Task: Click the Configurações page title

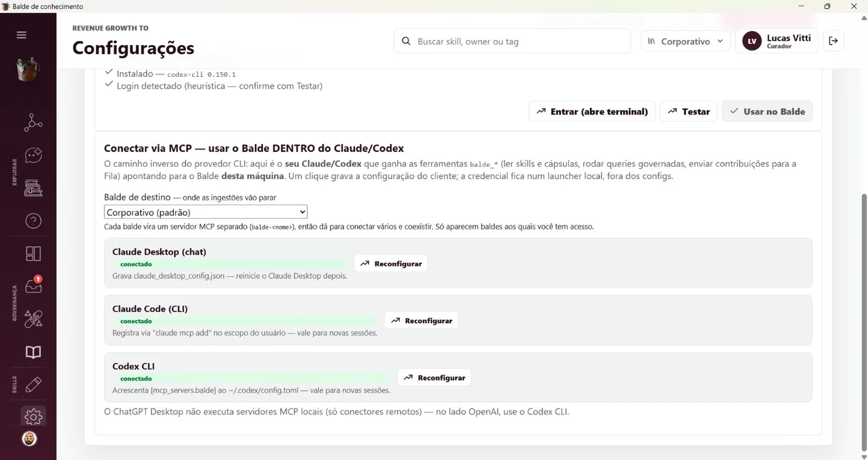Action: point(133,48)
